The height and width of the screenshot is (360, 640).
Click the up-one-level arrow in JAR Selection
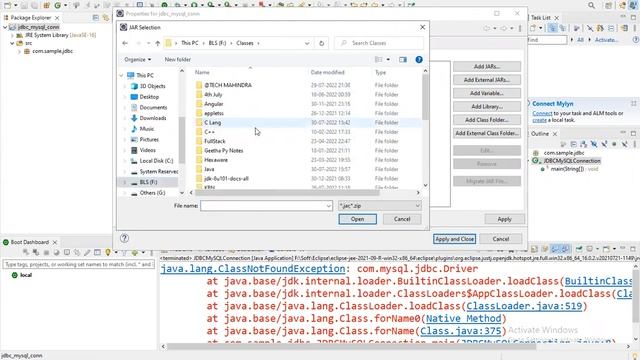click(158, 43)
